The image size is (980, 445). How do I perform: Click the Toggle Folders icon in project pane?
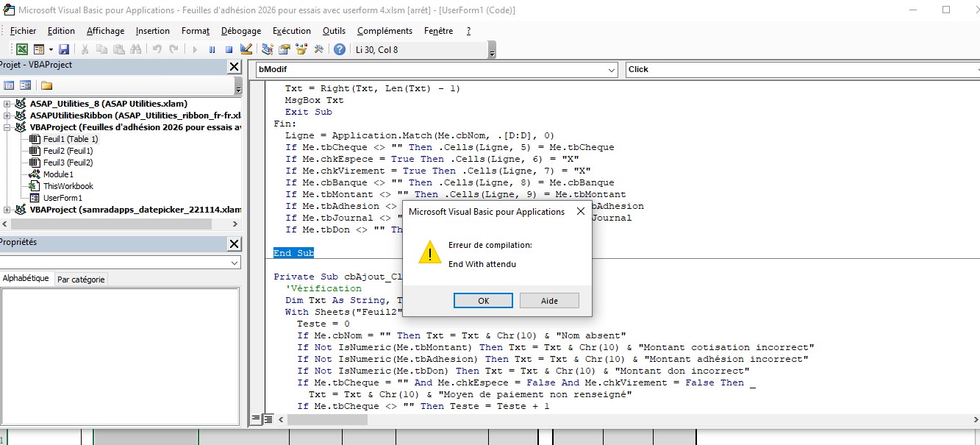(x=46, y=85)
